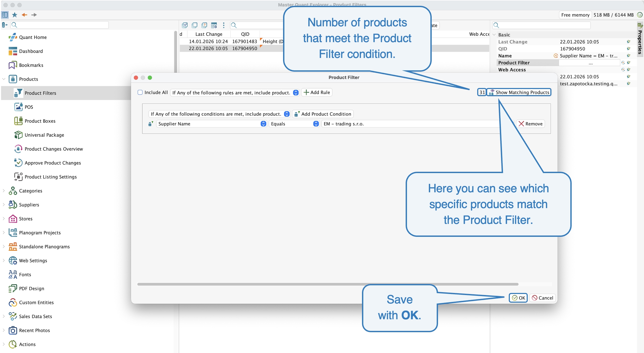Open the Equals operator dropdown
This screenshot has width=644, height=353.
(x=294, y=124)
